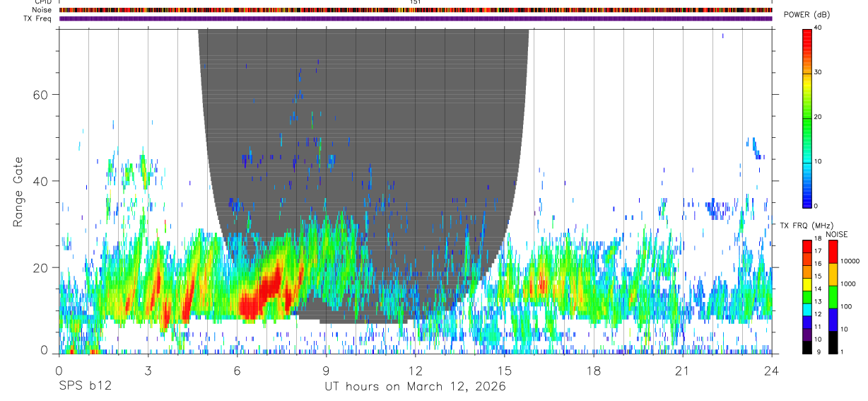Viewport: 868px width, 401px height.
Task: Click the '21' tick on UT hours axis
Action: click(x=683, y=371)
